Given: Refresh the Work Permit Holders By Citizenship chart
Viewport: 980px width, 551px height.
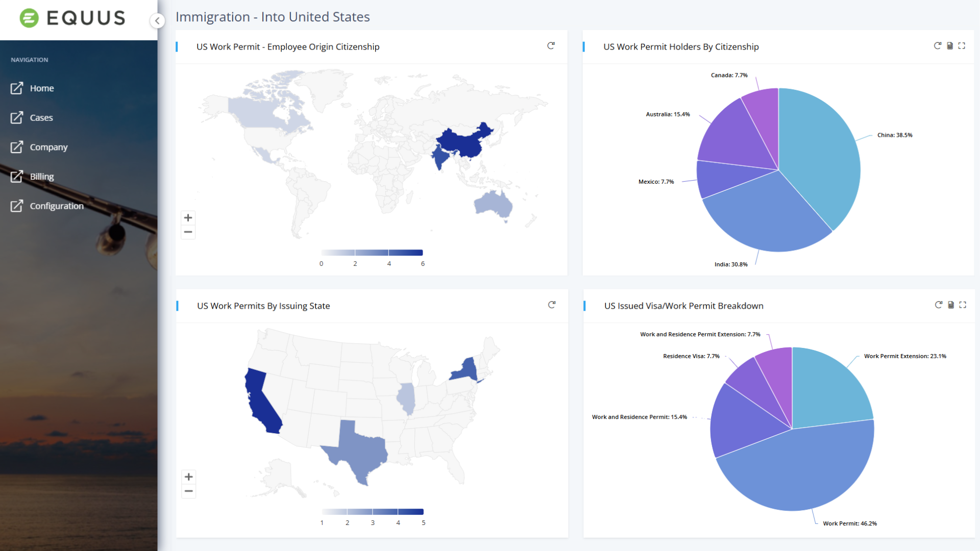Looking at the screenshot, I should pos(938,46).
